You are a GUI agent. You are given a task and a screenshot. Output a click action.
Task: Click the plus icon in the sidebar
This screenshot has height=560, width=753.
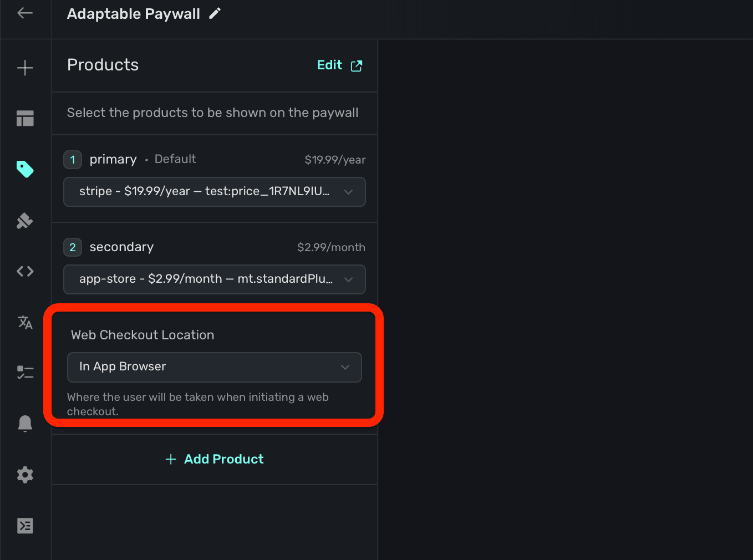pos(25,68)
